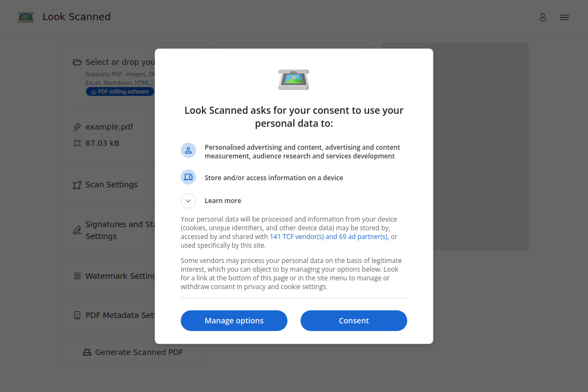Click the Look Scanned scanner logo in header
Image resolution: width=588 pixels, height=392 pixels.
(25, 17)
